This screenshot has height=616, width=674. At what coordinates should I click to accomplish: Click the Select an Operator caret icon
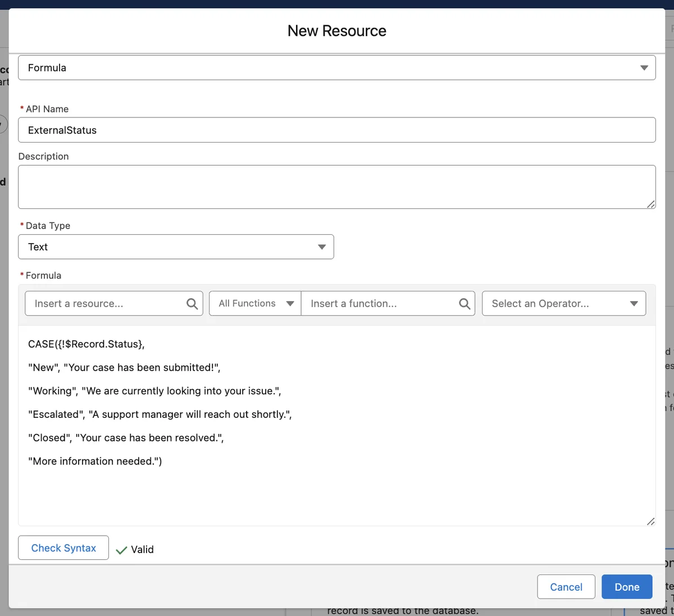coord(634,304)
